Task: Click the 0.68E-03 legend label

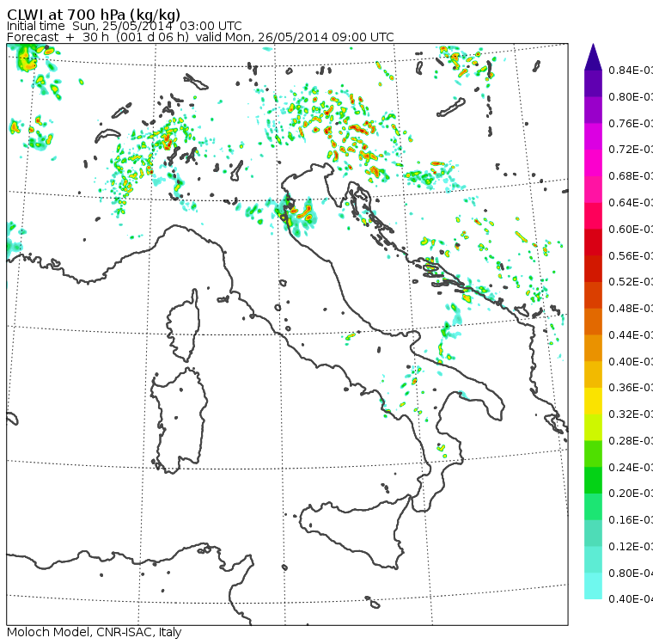Action: click(631, 176)
